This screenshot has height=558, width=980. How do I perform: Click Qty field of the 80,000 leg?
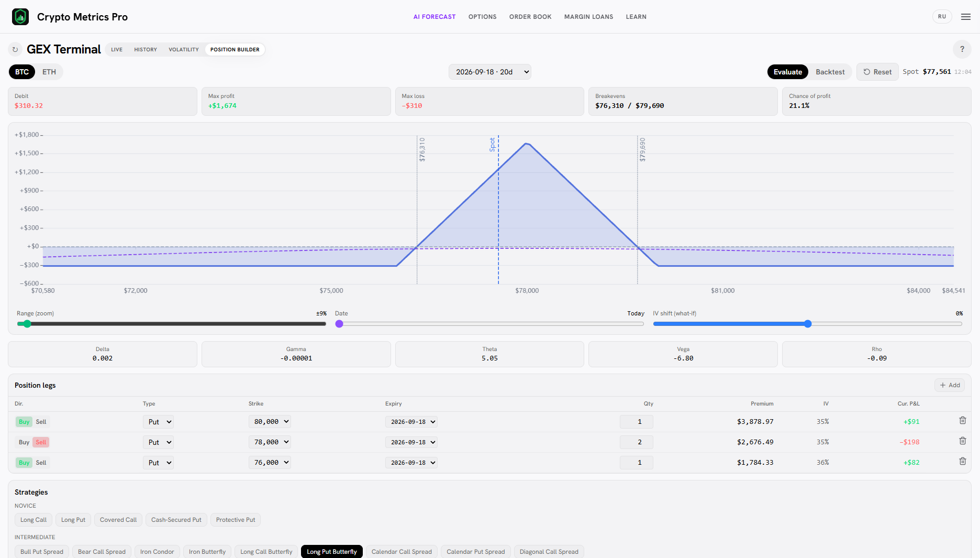(x=637, y=422)
